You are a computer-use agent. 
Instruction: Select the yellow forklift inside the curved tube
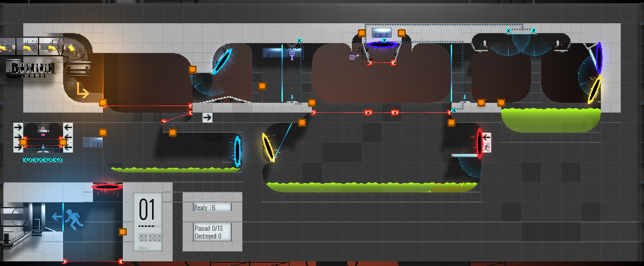click(x=72, y=49)
